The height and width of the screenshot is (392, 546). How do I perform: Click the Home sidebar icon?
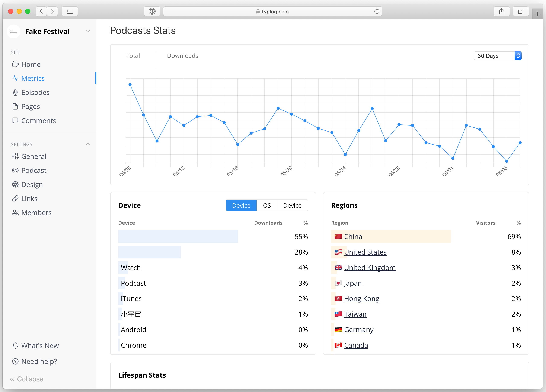click(x=16, y=64)
